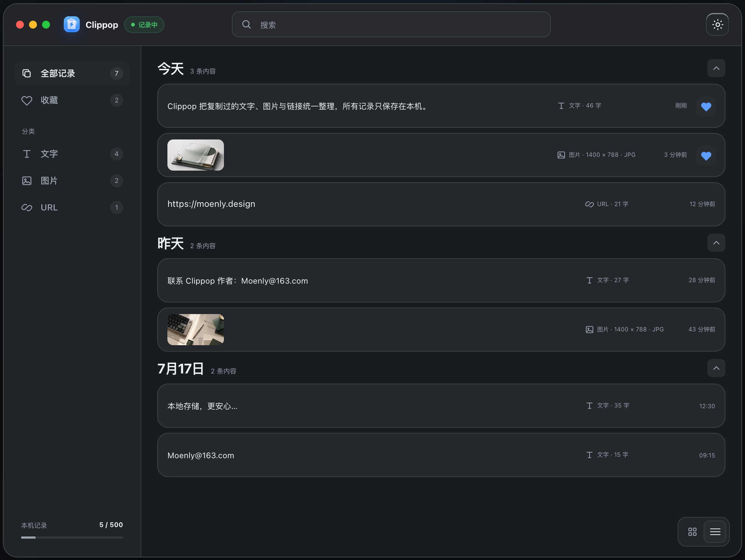Collapse the 今天 section
745x560 pixels.
[x=716, y=68]
